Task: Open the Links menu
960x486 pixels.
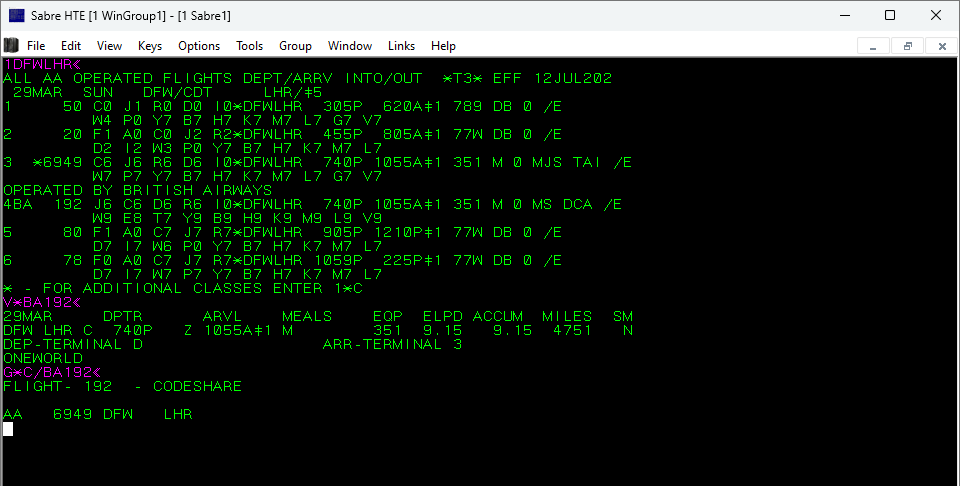Action: pyautogui.click(x=401, y=46)
